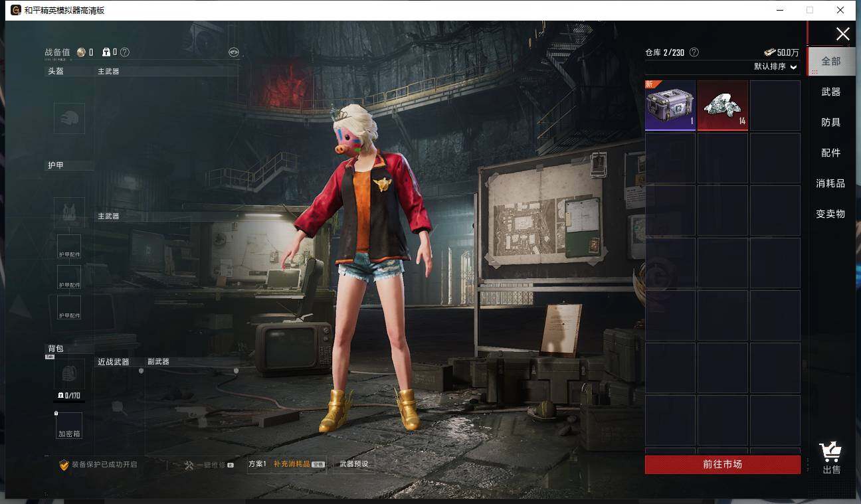The height and width of the screenshot is (504, 861).
Task: Click the 出售 shopping cart icon
Action: pos(830,454)
